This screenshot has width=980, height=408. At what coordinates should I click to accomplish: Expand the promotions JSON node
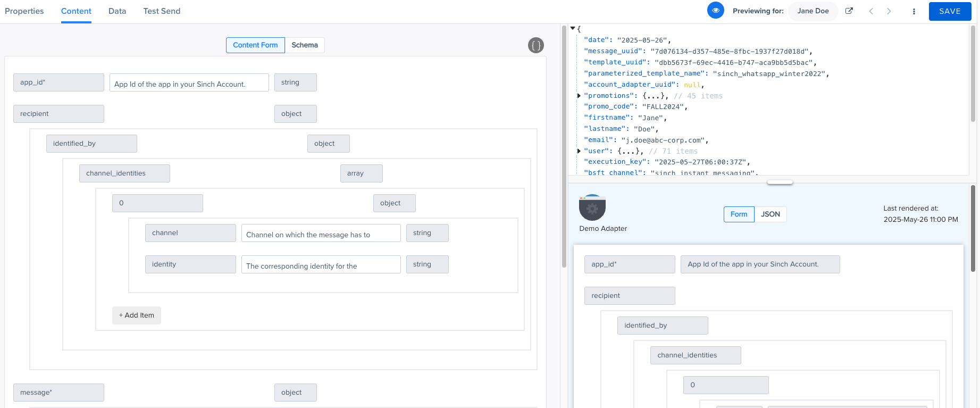pos(579,96)
